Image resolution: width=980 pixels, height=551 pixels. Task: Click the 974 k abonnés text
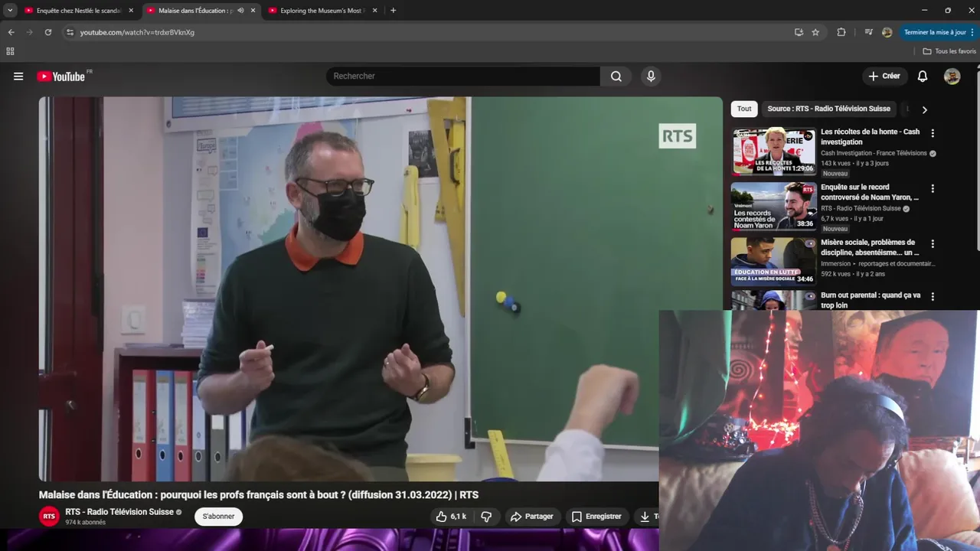tap(85, 523)
